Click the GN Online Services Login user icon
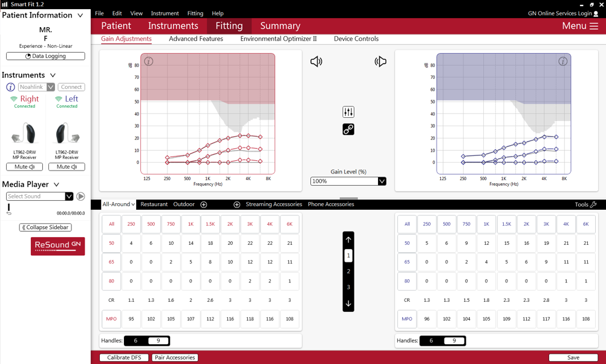The image size is (606, 364). (596, 13)
